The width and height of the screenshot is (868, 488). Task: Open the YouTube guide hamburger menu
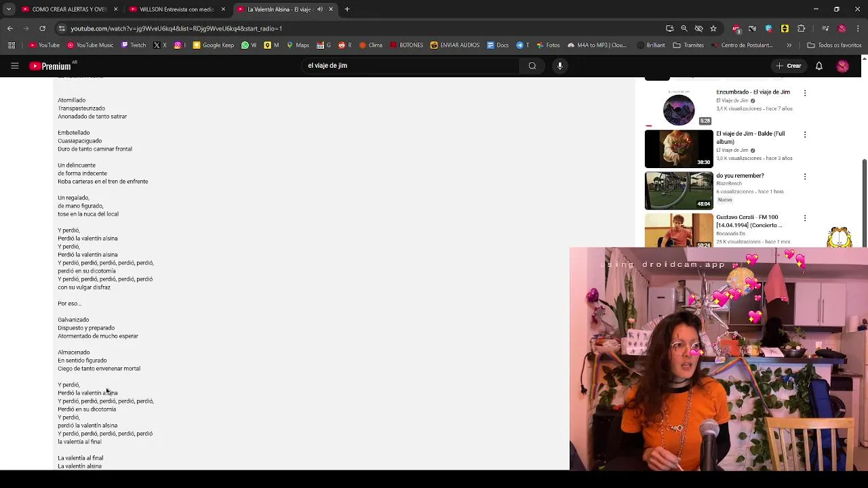coord(14,66)
